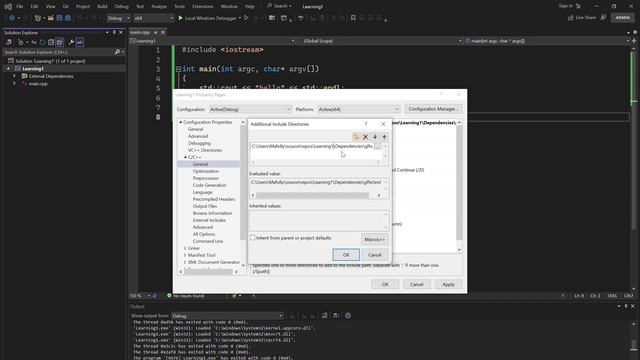Collapse Configuration Properties tree node
Image resolution: width=640 pixels, height=360 pixels.
click(180, 122)
